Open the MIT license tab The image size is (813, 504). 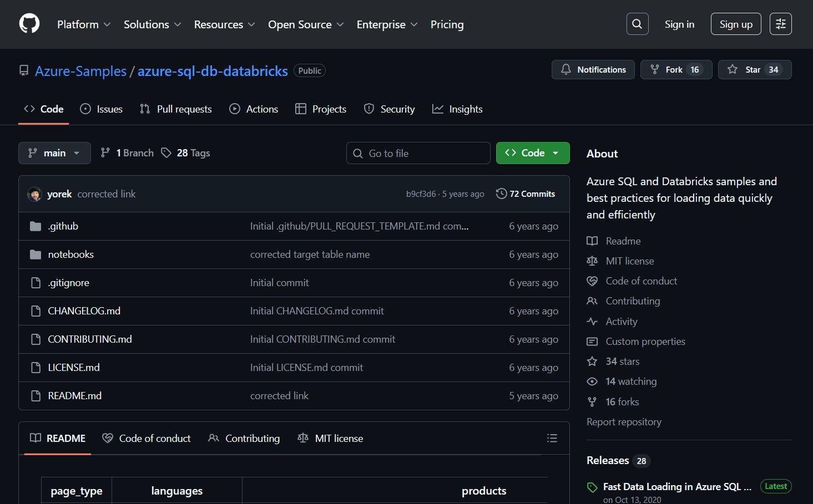click(331, 438)
